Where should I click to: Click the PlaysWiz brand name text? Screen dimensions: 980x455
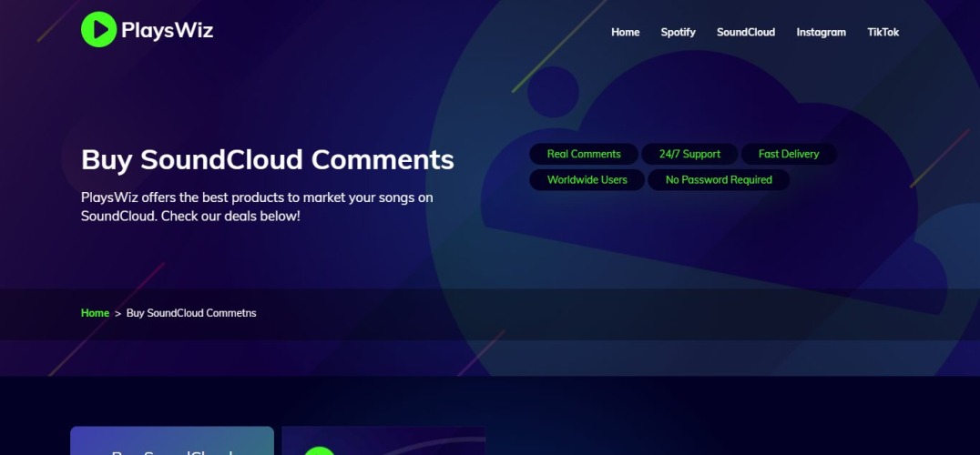[x=168, y=30]
